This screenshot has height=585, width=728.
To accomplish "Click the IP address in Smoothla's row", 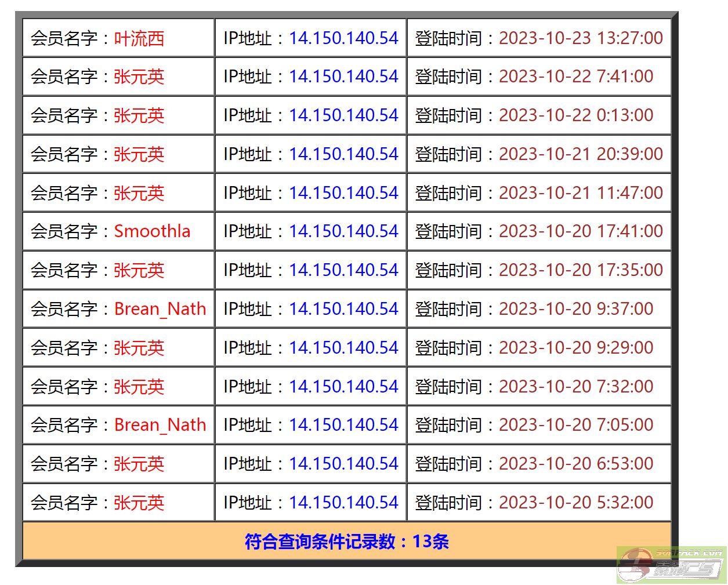I will tap(343, 231).
